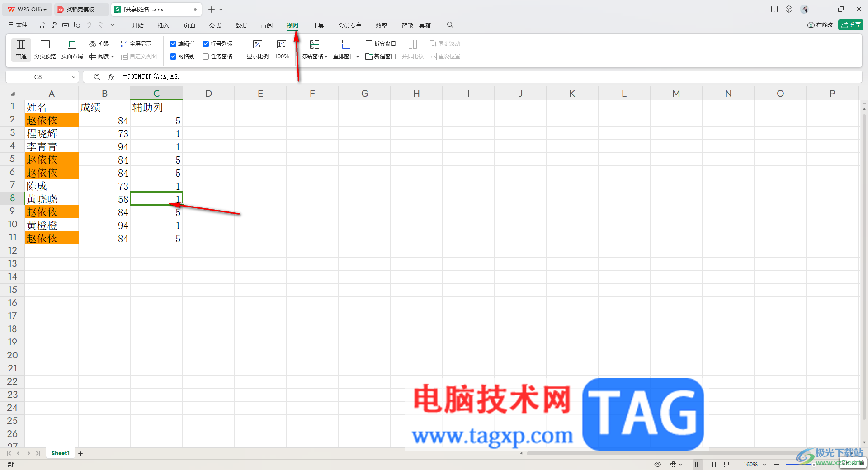The image size is (868, 470).
Task: Click the Save icon in quick toolbar
Action: (x=42, y=25)
